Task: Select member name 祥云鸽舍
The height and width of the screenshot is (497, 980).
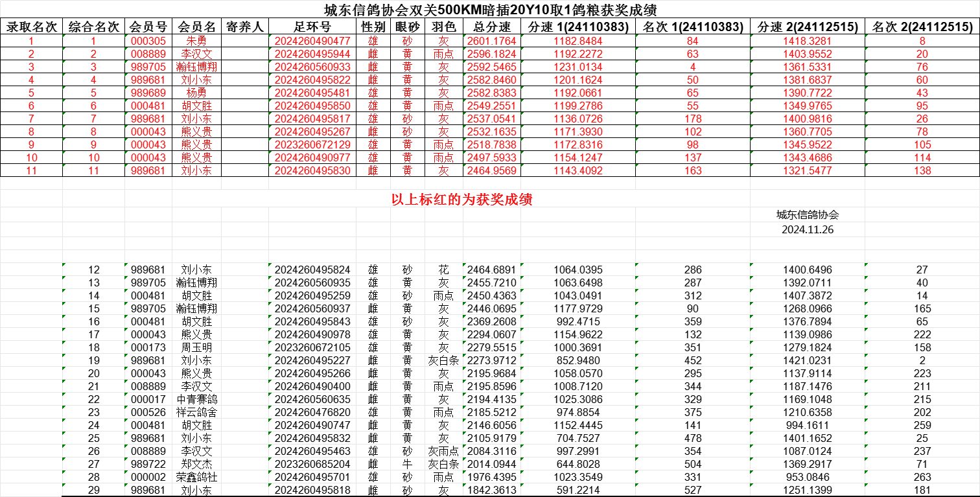Action: (196, 412)
